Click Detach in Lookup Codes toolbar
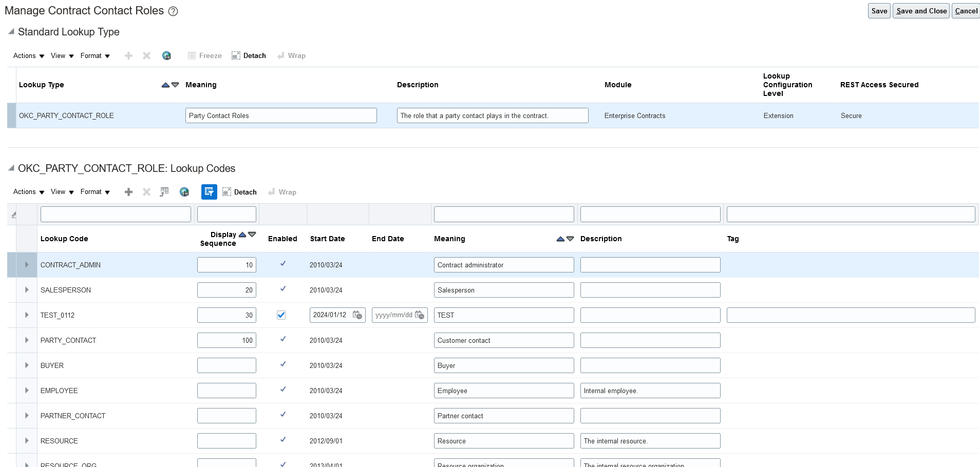 pyautogui.click(x=239, y=192)
